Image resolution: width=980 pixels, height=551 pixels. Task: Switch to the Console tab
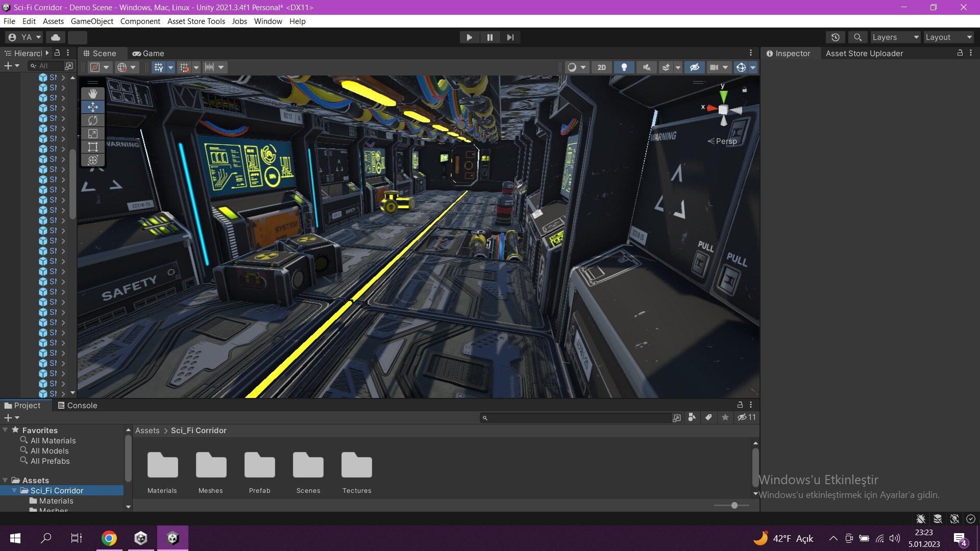pyautogui.click(x=77, y=406)
